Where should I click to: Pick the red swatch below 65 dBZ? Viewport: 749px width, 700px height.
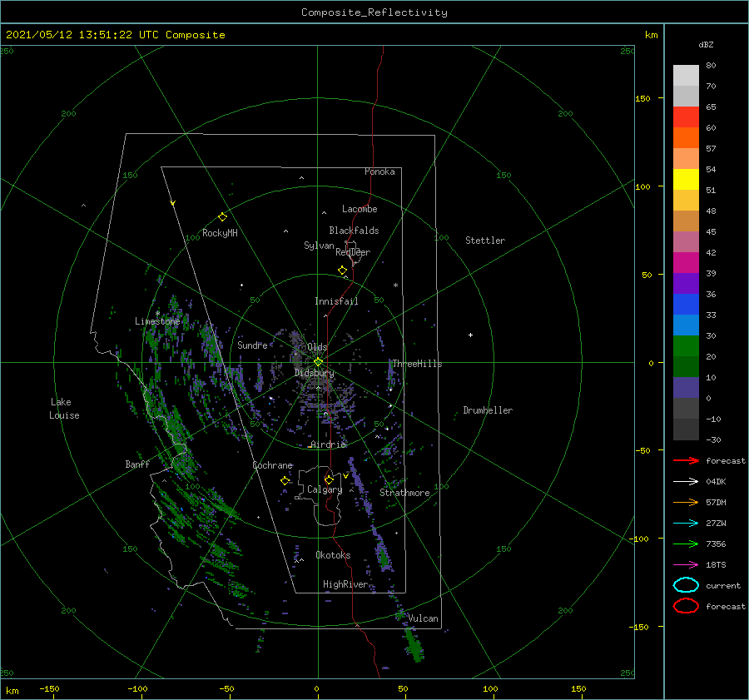(x=686, y=117)
